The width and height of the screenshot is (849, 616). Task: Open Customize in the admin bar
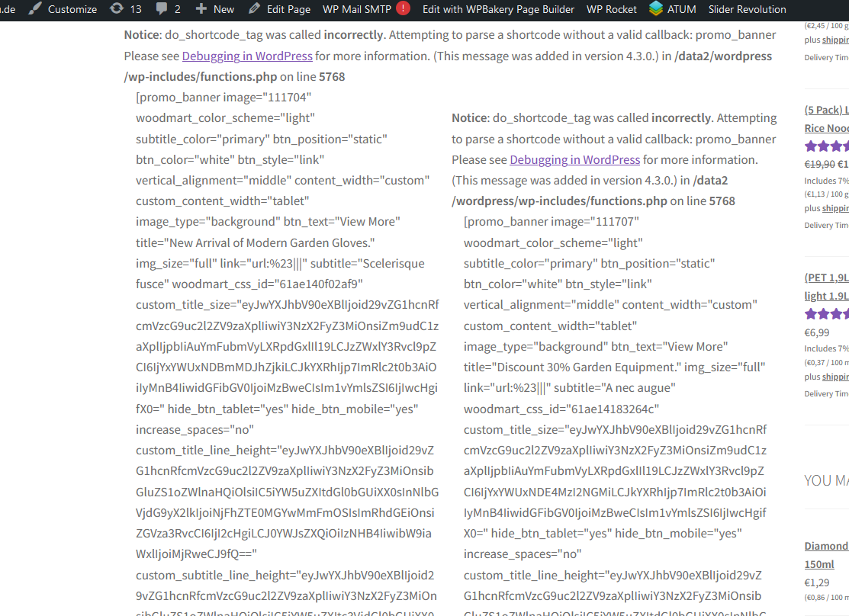(x=63, y=9)
